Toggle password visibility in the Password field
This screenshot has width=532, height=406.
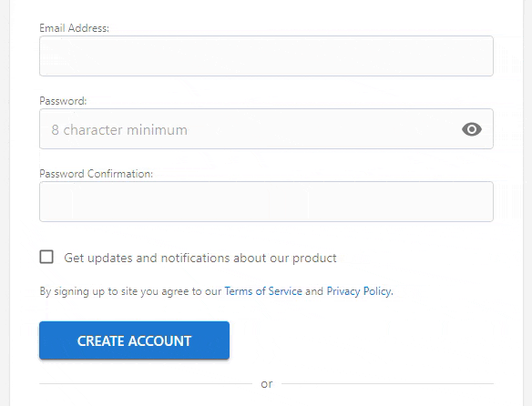click(x=472, y=129)
